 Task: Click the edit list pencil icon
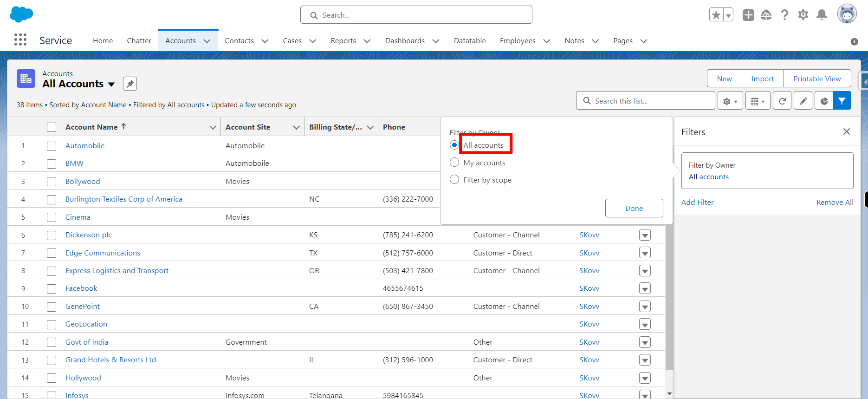tap(803, 101)
